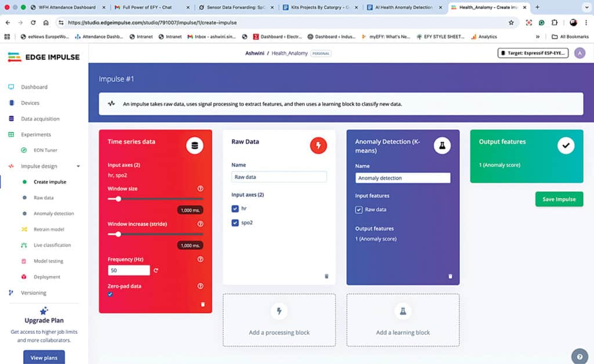Click the user avatar icon
The height and width of the screenshot is (364, 594).
tap(579, 53)
